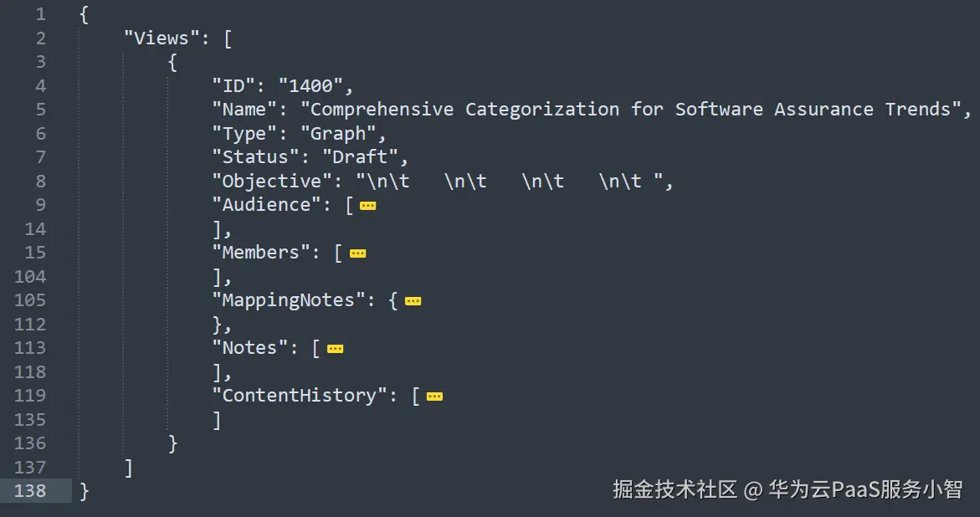Click the "Objective" key
The height and width of the screenshot is (517, 980).
coord(272,182)
